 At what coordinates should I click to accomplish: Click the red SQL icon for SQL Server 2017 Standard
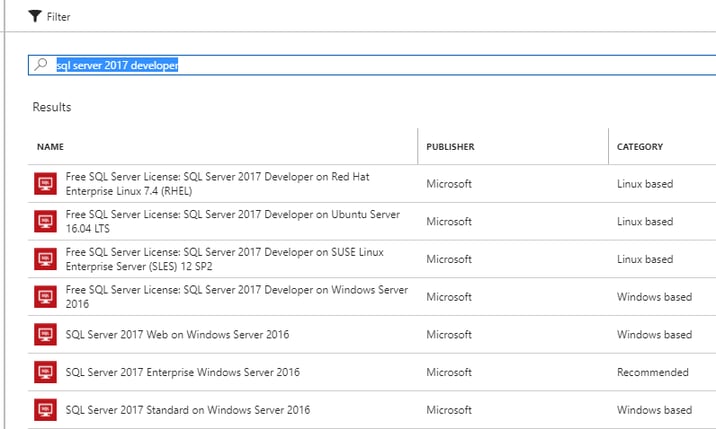45,410
